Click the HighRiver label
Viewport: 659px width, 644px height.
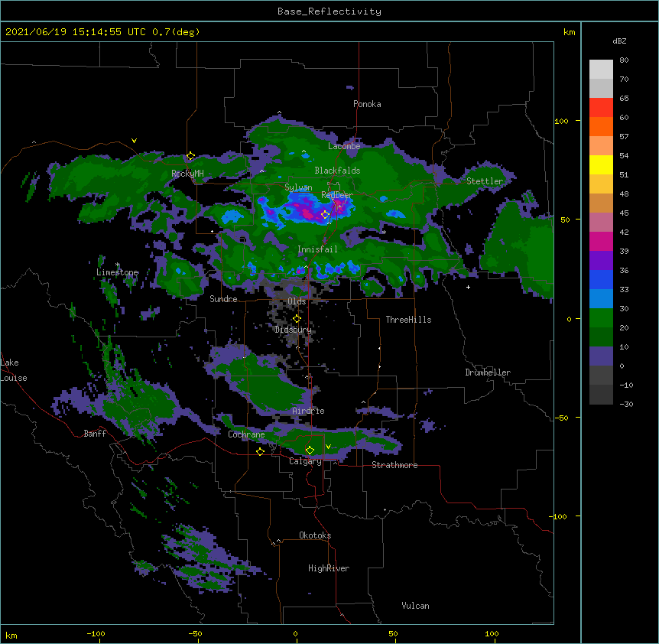[x=329, y=568]
